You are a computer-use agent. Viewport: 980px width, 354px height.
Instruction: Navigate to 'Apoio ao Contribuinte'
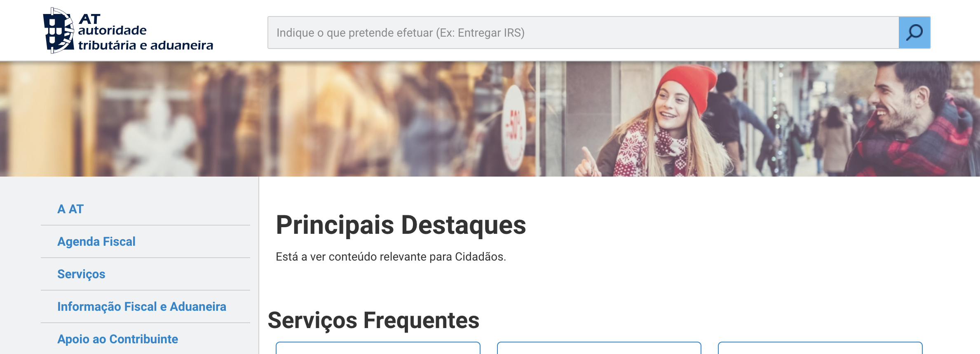[117, 339]
